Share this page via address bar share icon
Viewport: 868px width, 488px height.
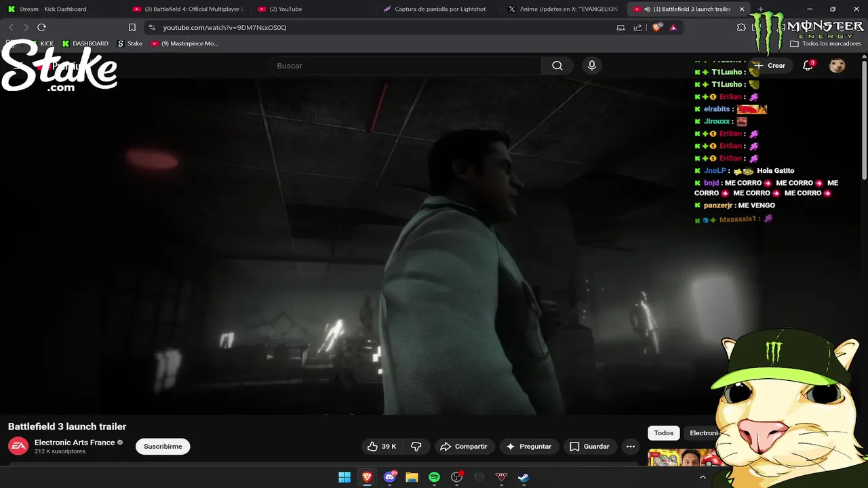pos(637,27)
